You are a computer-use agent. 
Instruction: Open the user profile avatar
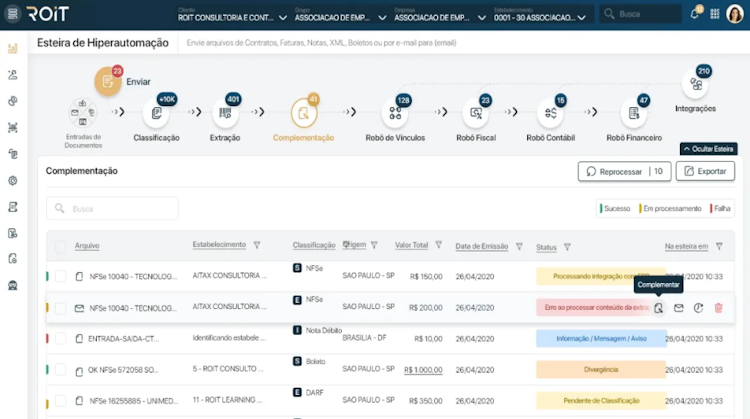pyautogui.click(x=735, y=14)
